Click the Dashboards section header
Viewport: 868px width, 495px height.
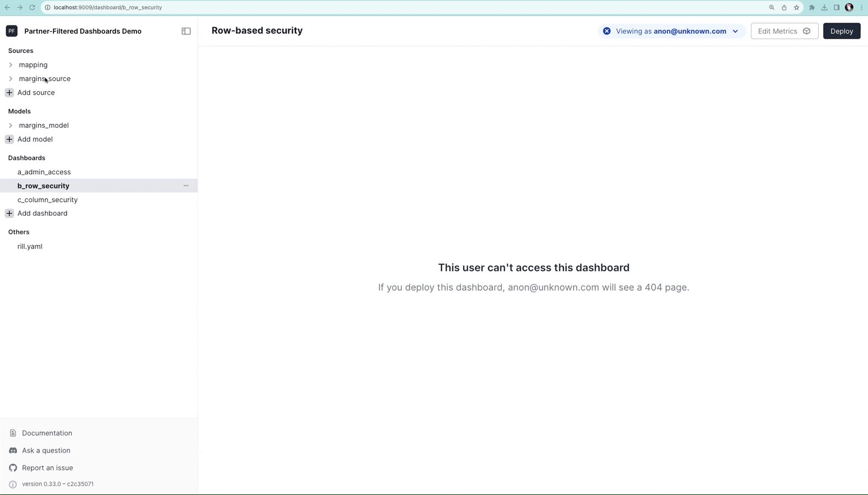pyautogui.click(x=27, y=158)
